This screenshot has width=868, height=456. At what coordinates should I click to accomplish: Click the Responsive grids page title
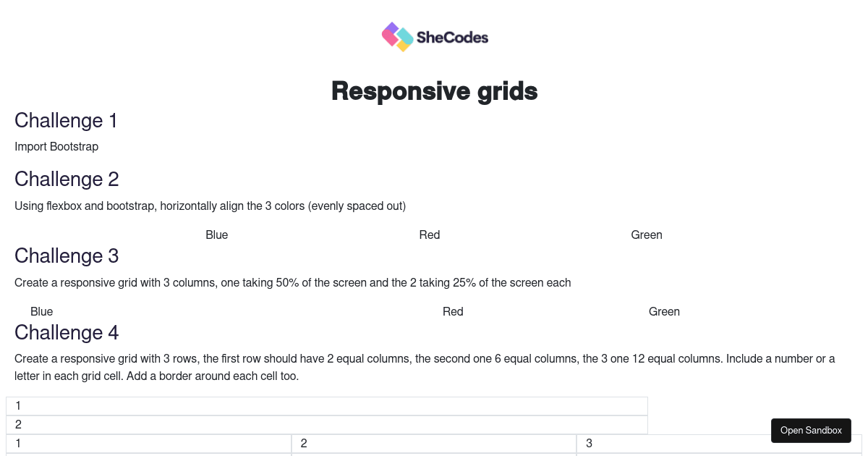(x=434, y=90)
